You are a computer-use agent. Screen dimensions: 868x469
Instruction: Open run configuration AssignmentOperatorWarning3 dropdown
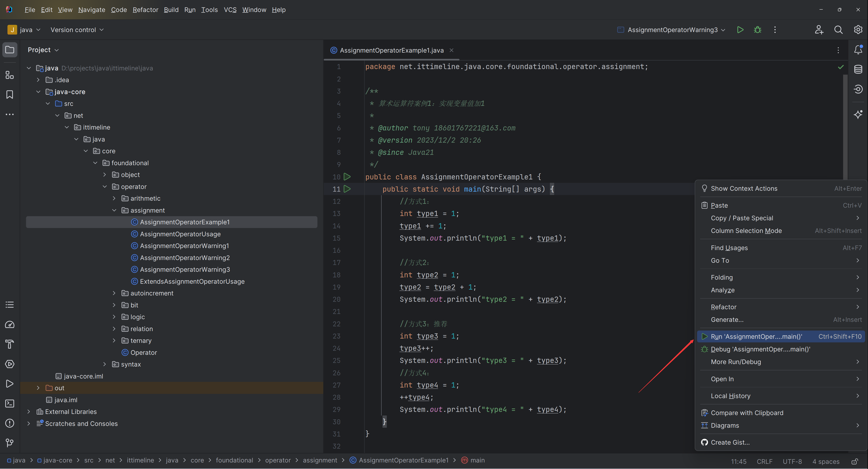point(671,30)
